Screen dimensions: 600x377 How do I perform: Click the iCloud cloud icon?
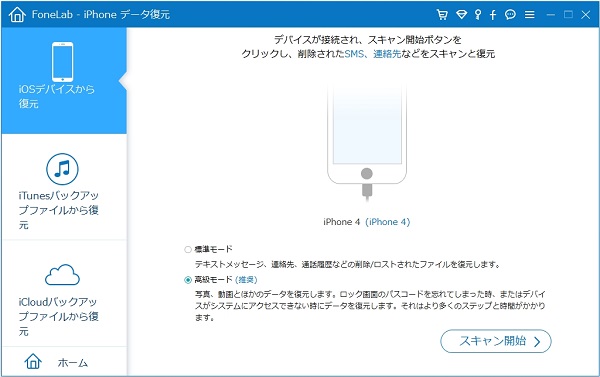(62, 275)
